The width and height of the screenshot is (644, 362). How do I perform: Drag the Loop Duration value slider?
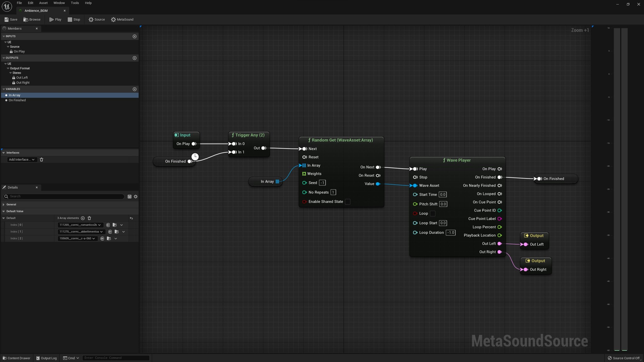450,232
